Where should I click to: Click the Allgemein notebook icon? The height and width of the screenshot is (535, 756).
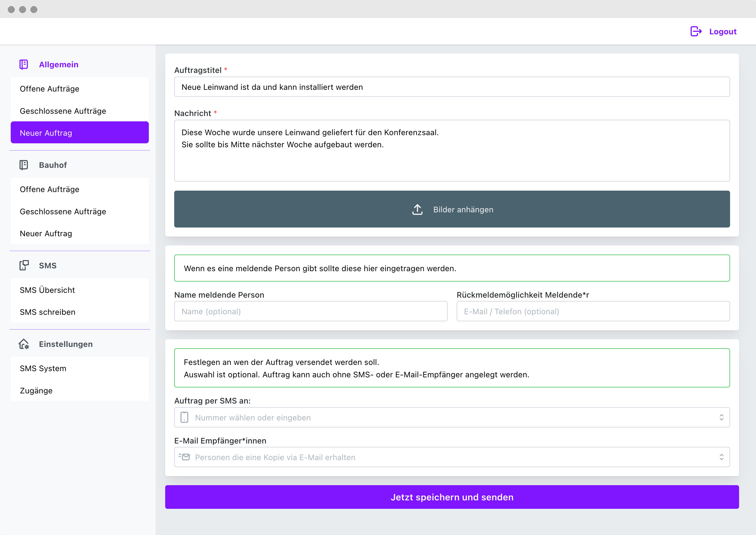coord(24,64)
